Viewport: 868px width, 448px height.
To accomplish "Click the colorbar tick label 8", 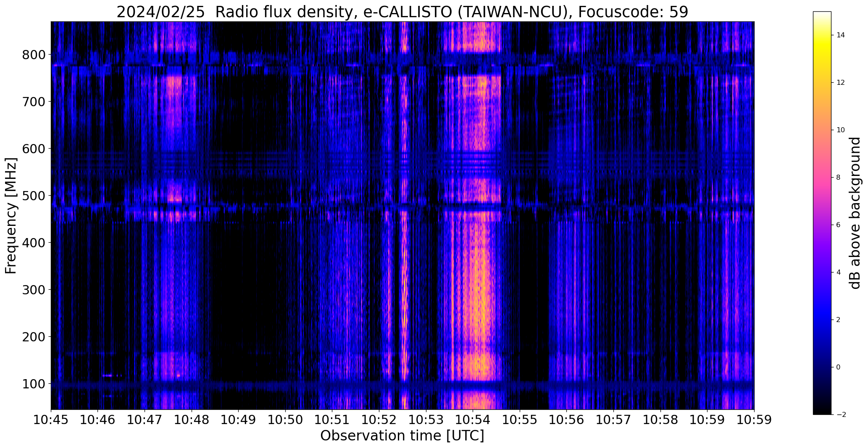I will pyautogui.click(x=839, y=178).
